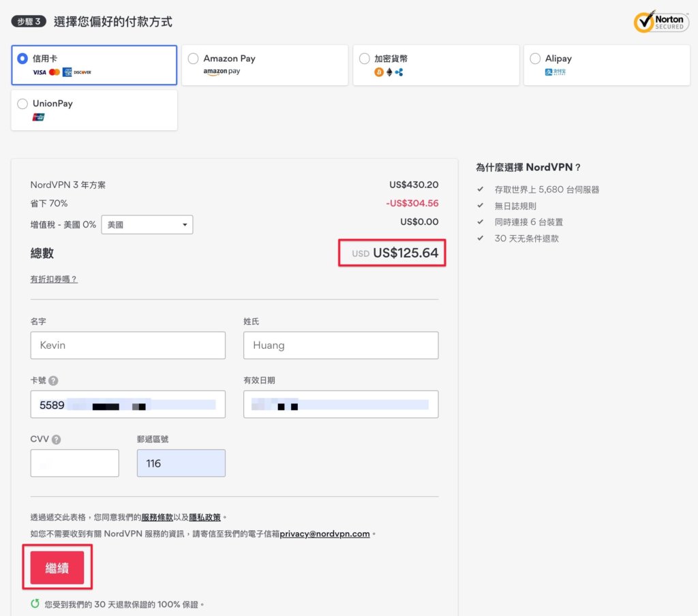
Task: Choose the 加密貨幣 cryptocurrency radio option
Action: coord(364,59)
